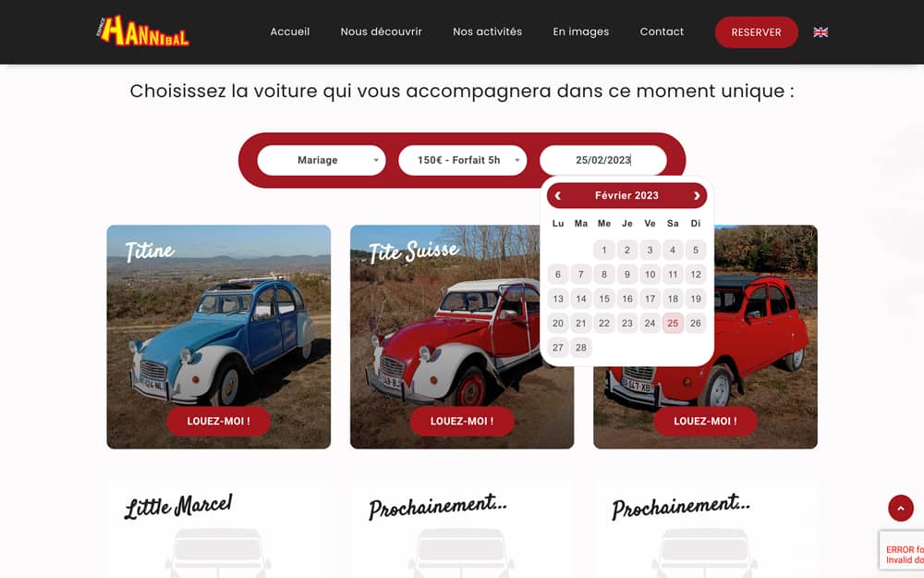Click LOUEZ-MOI on the Titine car
The image size is (924, 578).
click(219, 421)
